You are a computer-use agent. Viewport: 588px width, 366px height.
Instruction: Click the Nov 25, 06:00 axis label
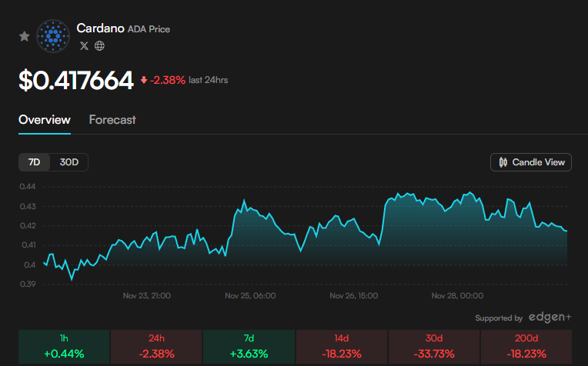click(250, 295)
